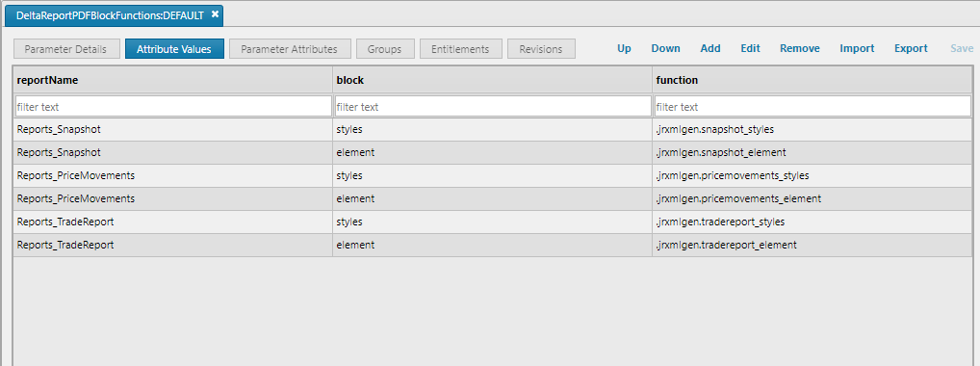980x366 pixels.
Task: Export attribute values
Action: pyautogui.click(x=911, y=48)
